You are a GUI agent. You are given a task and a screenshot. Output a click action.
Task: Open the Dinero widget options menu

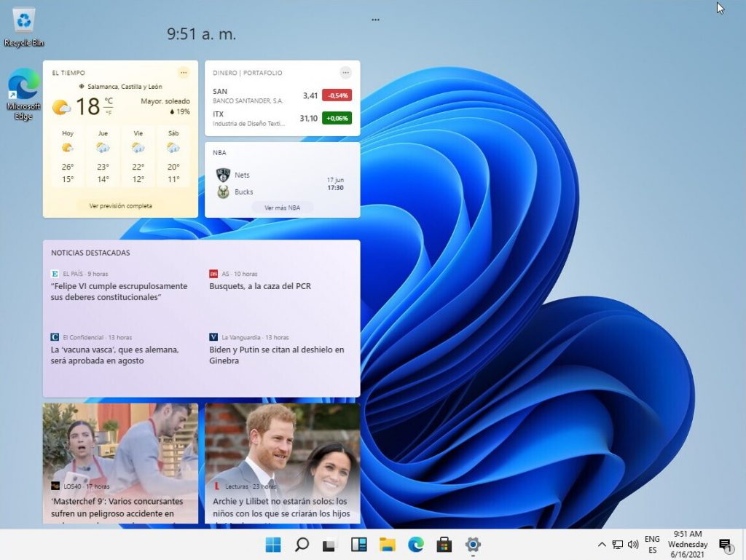point(345,72)
